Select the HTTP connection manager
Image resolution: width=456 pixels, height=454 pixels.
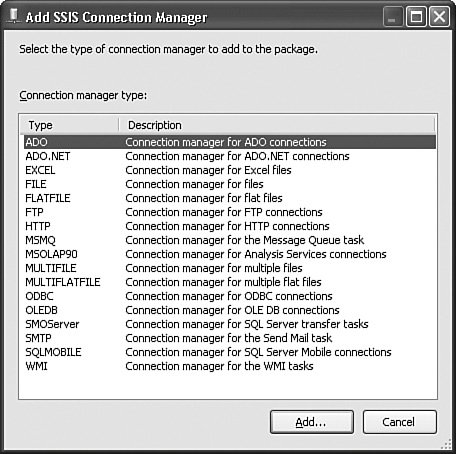click(x=230, y=226)
